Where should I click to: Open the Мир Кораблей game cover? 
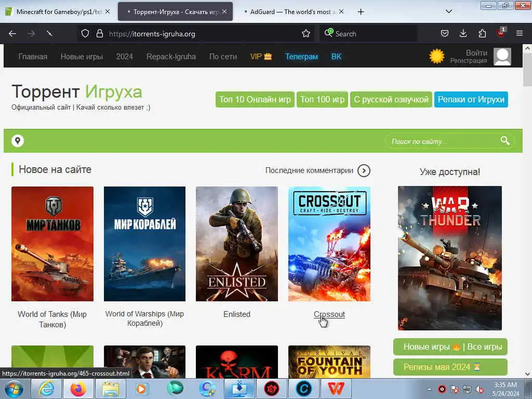144,244
